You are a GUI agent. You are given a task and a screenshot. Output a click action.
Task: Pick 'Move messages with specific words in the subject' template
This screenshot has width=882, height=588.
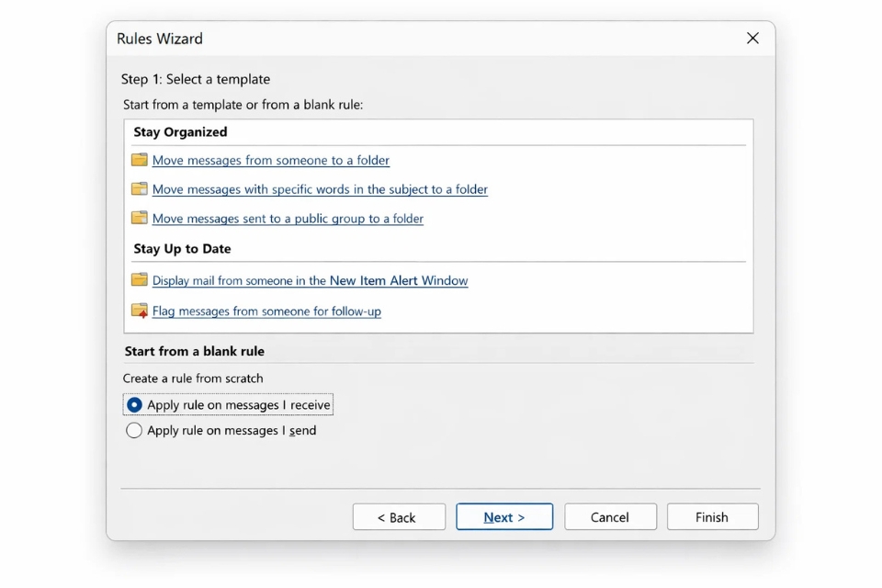[319, 189]
